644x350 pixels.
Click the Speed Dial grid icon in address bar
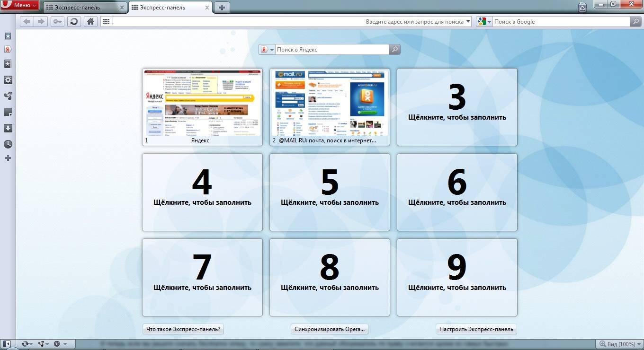106,22
